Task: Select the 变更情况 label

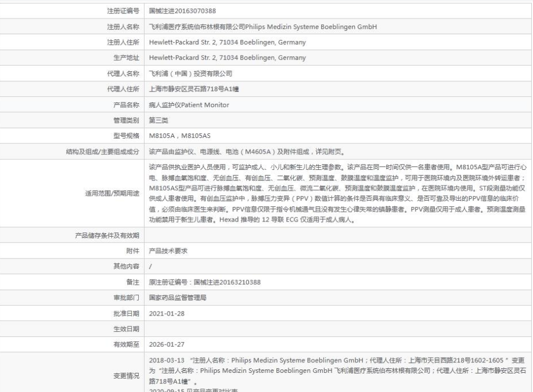Action: [126, 376]
